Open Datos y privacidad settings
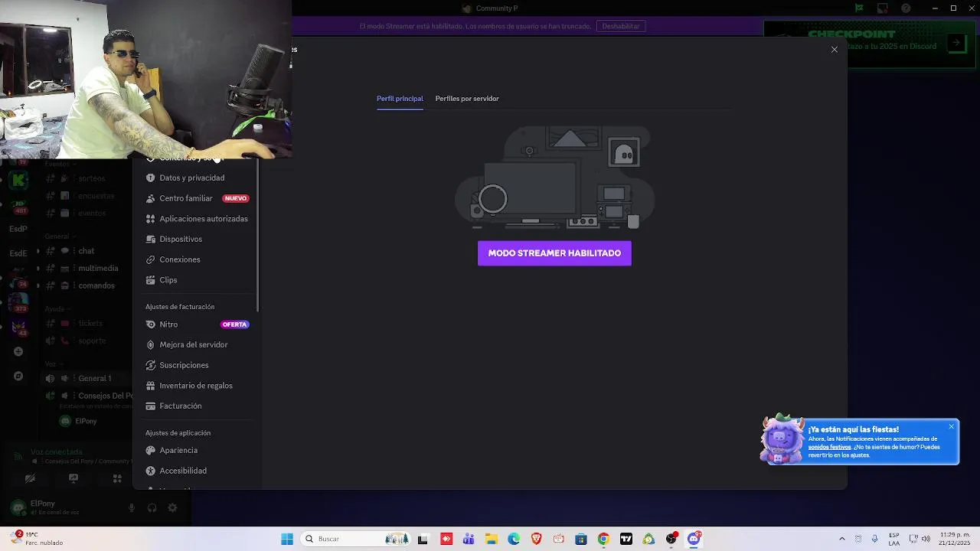The width and height of the screenshot is (980, 551). point(198,178)
